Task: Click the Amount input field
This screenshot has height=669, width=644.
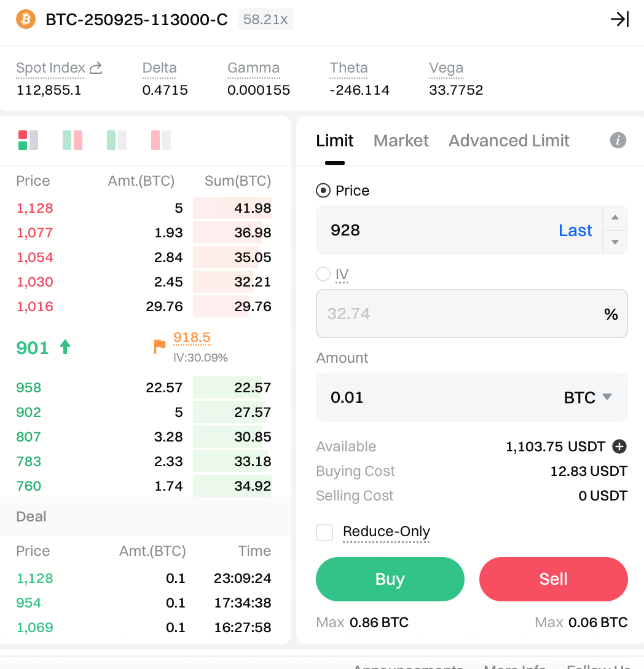Action: pyautogui.click(x=430, y=397)
